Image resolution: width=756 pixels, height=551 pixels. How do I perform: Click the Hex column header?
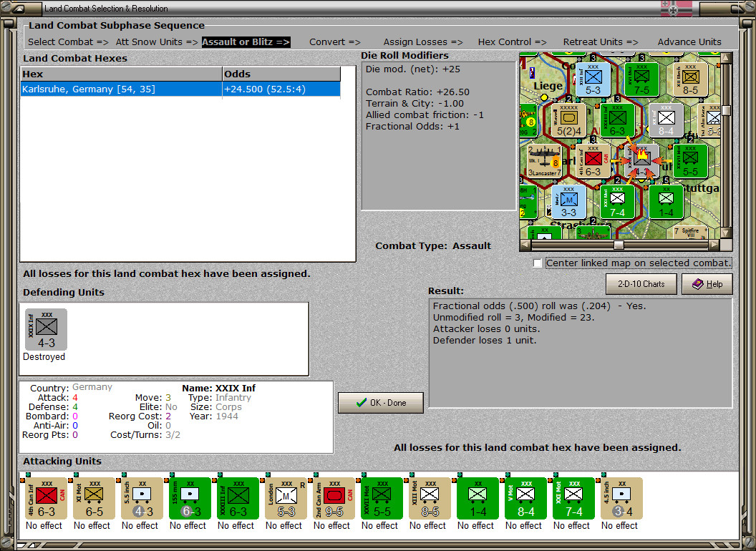[x=121, y=74]
